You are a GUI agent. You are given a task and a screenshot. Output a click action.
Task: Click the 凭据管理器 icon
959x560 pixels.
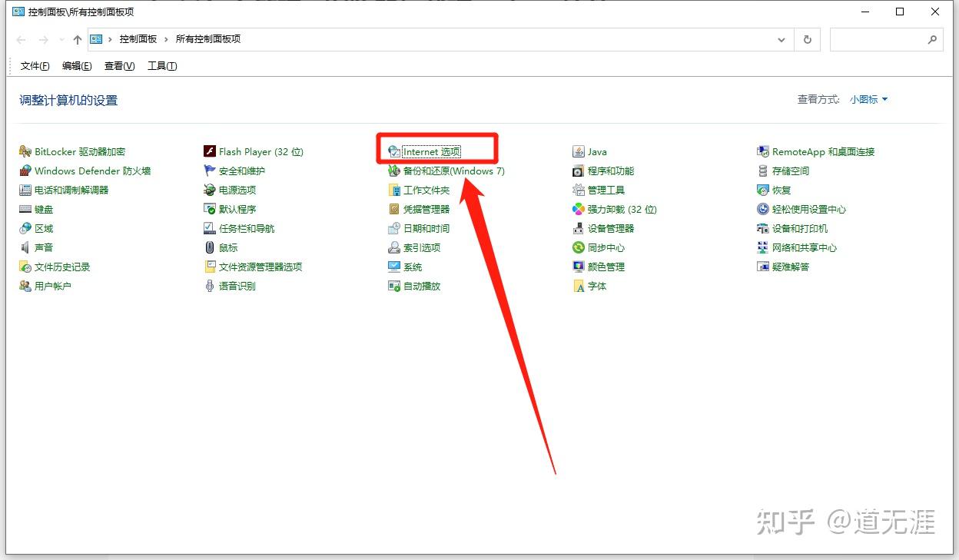[394, 210]
